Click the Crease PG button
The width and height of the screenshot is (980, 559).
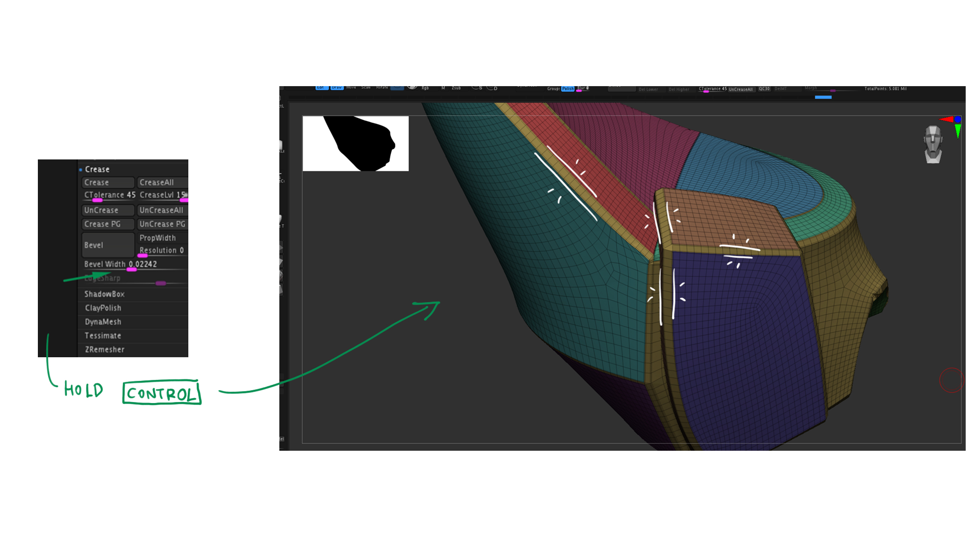coord(107,224)
